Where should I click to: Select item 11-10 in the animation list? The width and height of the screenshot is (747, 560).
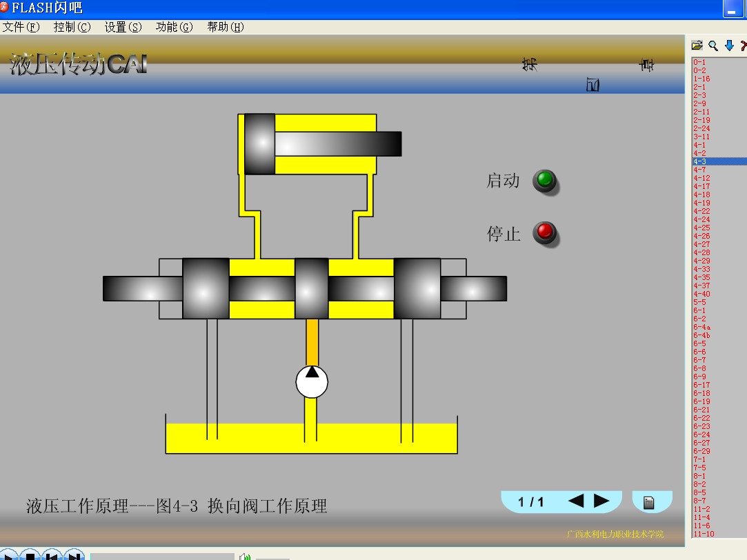coord(704,534)
